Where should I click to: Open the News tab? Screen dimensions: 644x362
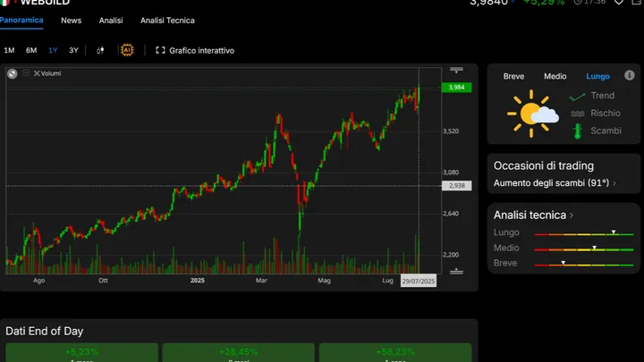[71, 21]
